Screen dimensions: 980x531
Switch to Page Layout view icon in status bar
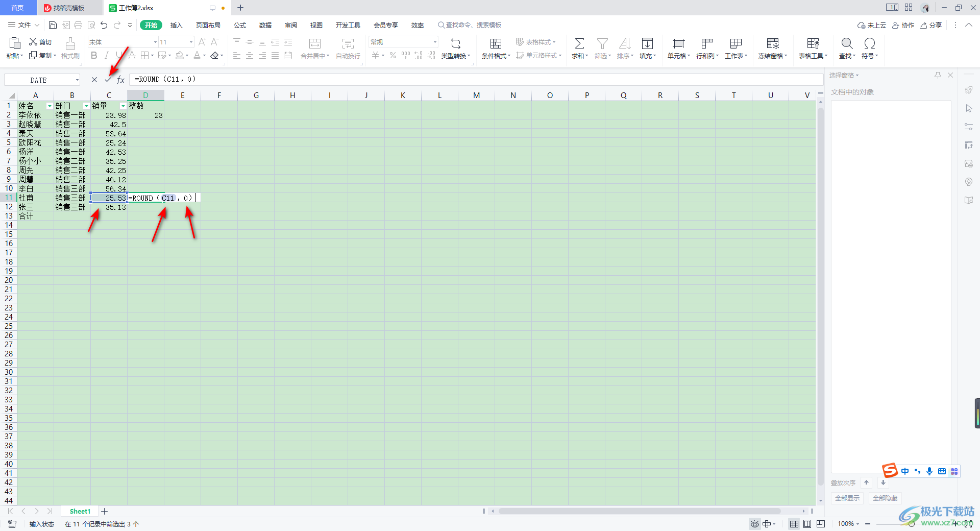point(807,524)
